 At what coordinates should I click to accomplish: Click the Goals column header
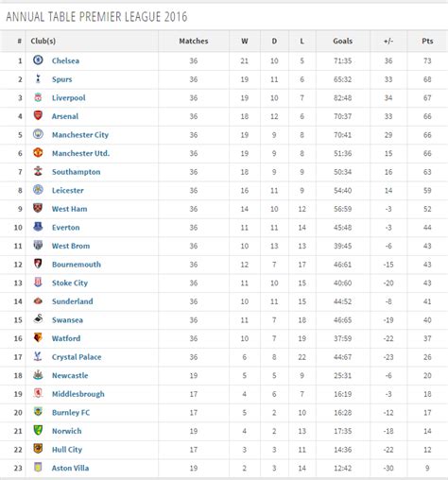pos(343,41)
